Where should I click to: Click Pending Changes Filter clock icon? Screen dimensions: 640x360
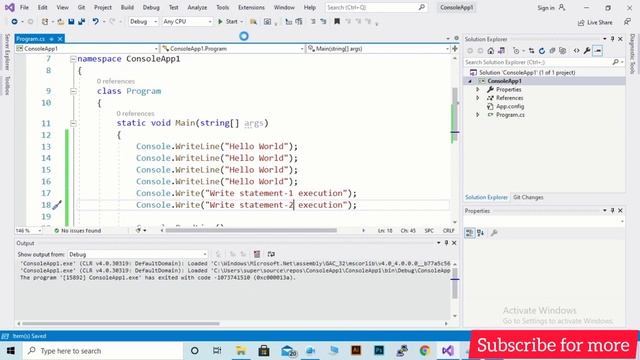(x=516, y=51)
